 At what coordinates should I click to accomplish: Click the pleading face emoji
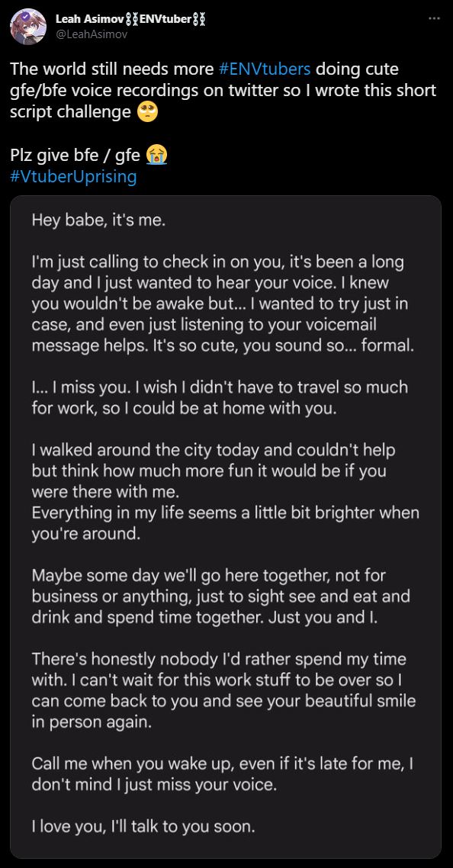146,112
